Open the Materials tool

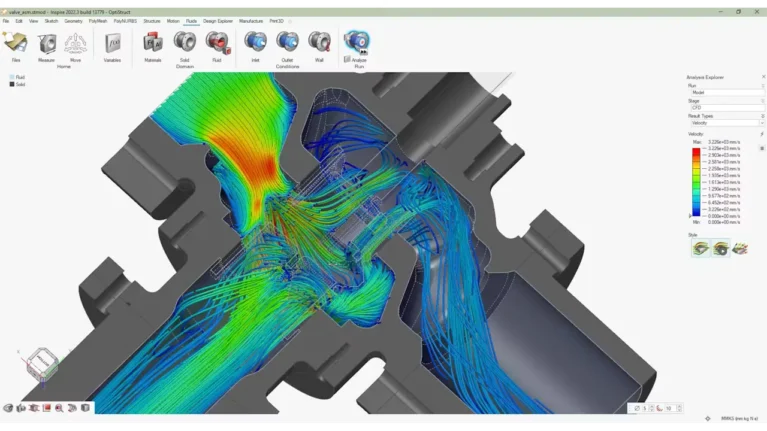click(x=153, y=45)
